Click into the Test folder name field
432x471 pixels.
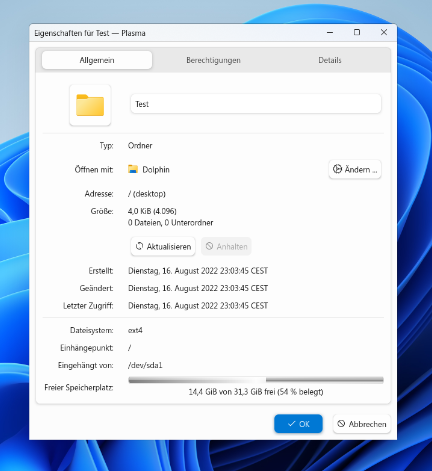[x=256, y=104]
